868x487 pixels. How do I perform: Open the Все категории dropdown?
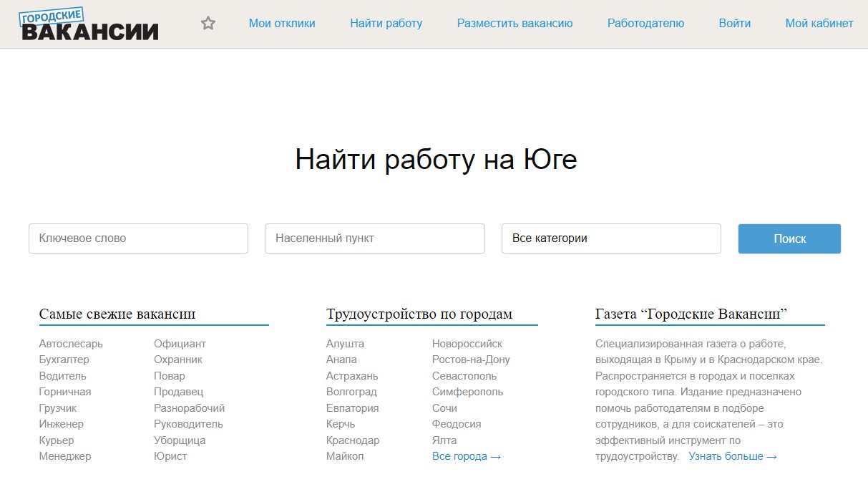(x=611, y=238)
